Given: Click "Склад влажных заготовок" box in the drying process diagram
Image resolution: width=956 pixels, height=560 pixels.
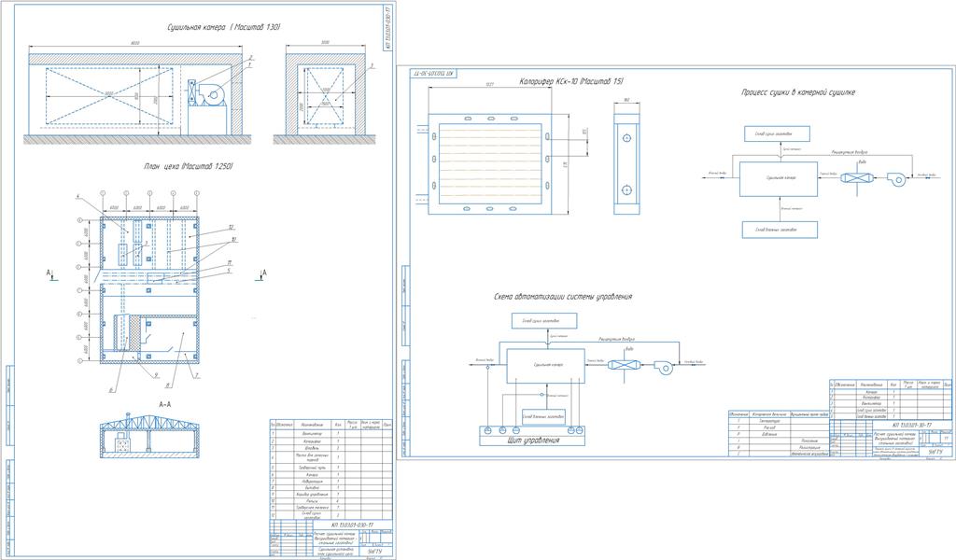Looking at the screenshot, I should click(780, 230).
